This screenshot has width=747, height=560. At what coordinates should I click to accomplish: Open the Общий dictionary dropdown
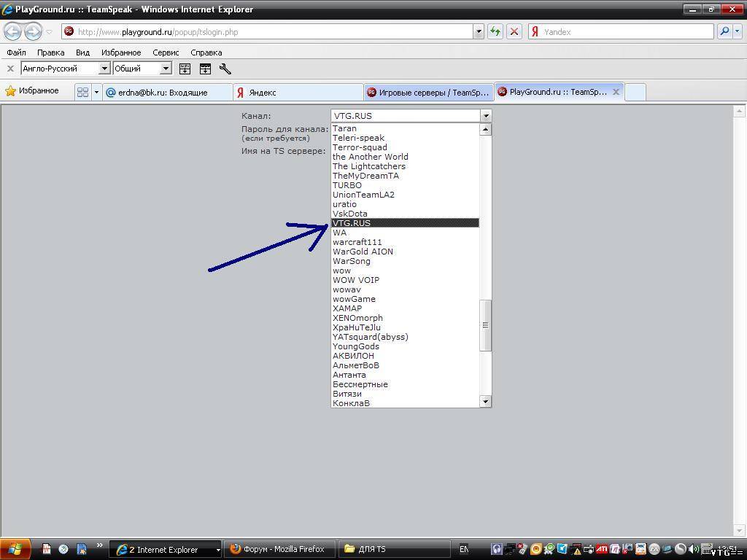pyautogui.click(x=166, y=69)
